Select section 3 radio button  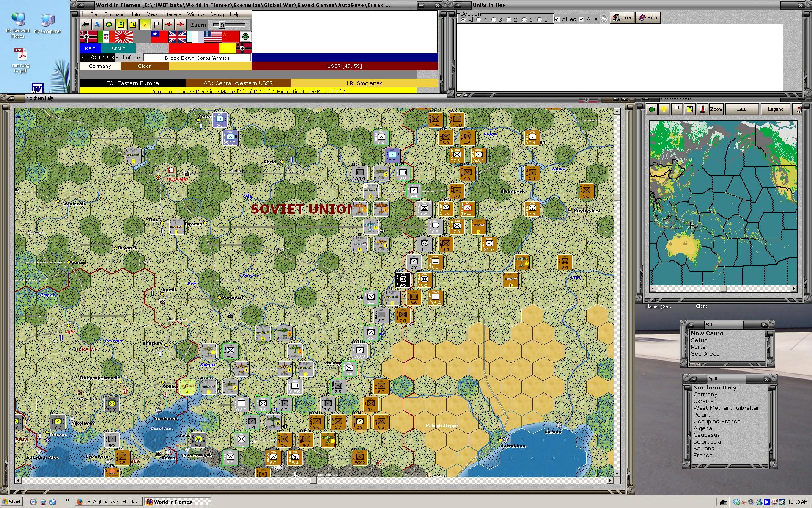494,19
